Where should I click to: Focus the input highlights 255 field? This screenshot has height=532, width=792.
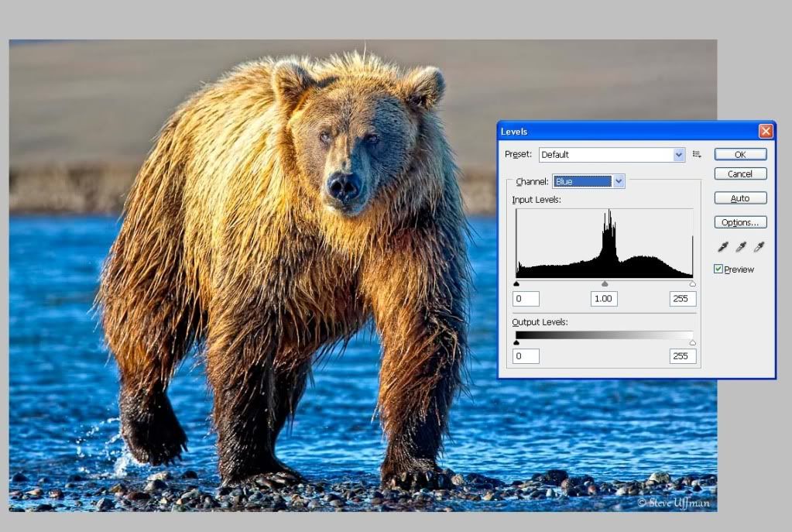point(683,299)
